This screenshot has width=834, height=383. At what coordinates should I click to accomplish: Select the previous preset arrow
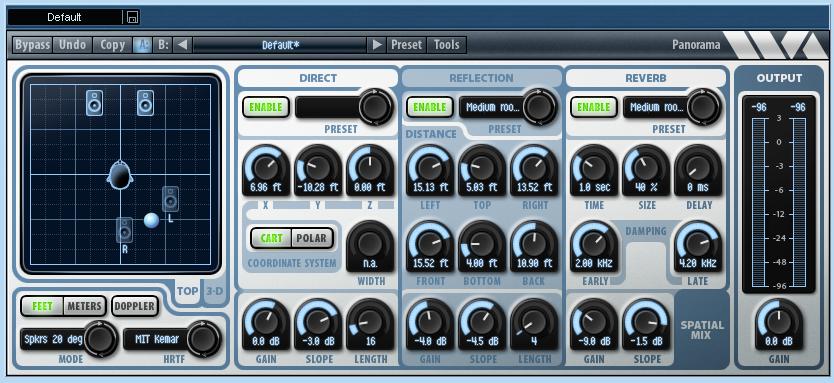pyautogui.click(x=182, y=45)
